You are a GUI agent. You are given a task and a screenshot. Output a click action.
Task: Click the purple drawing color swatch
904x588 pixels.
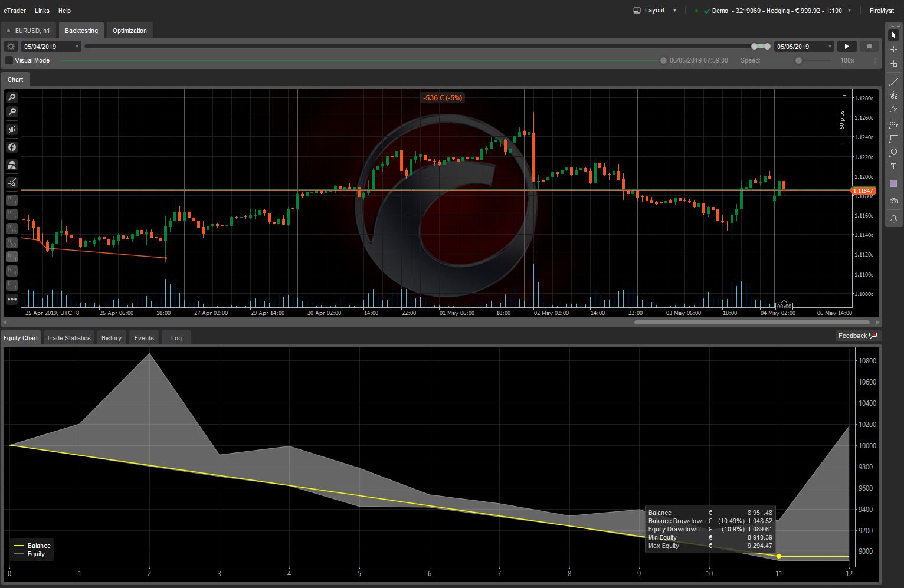pos(893,184)
